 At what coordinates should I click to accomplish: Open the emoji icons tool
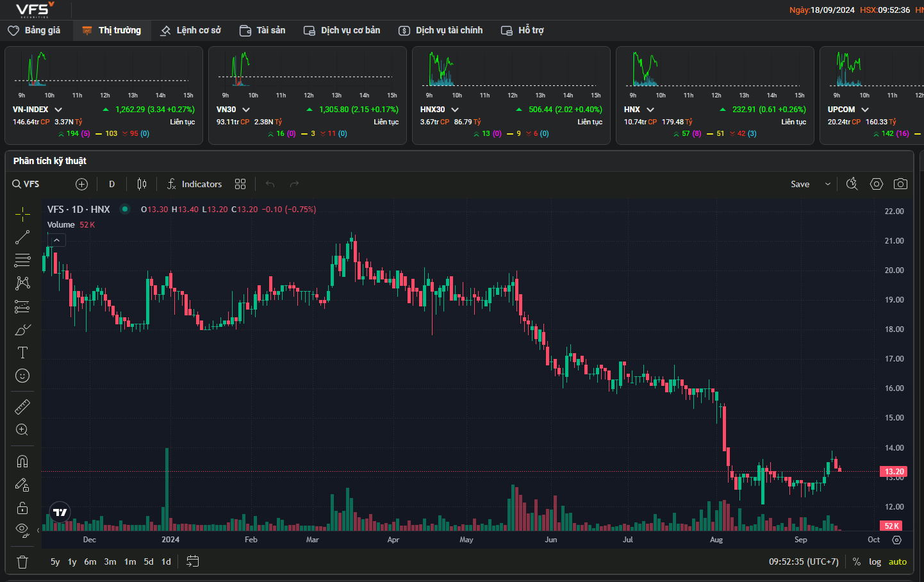click(x=22, y=376)
